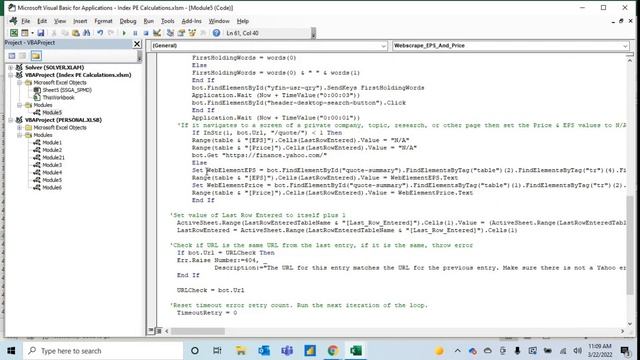Click the Windows Start button
The height and width of the screenshot is (360, 640).
tap(11, 351)
